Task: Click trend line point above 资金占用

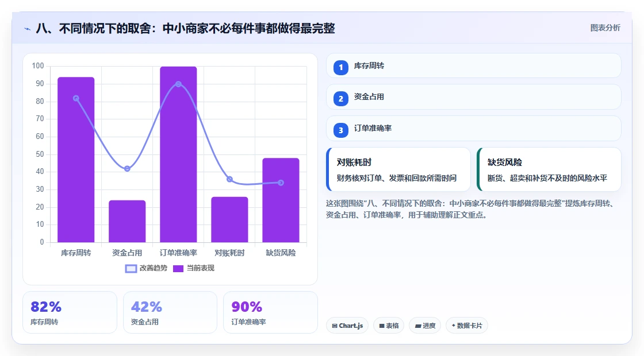Action: (127, 169)
